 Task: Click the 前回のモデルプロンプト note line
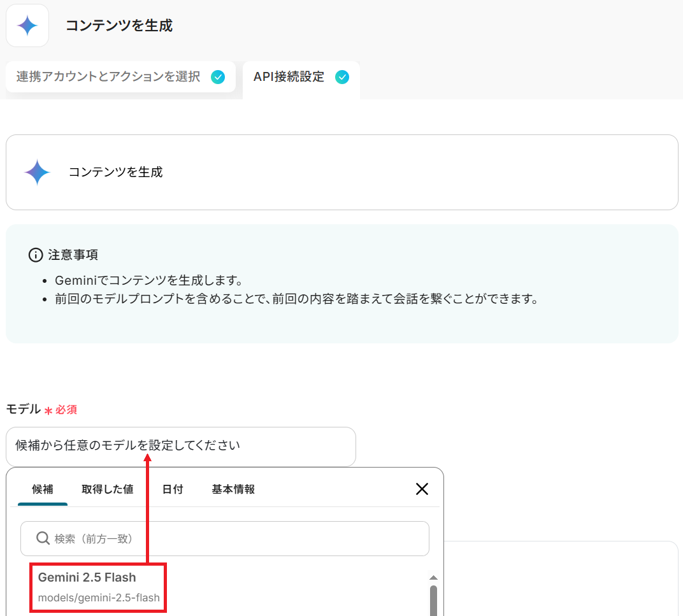coord(297,299)
